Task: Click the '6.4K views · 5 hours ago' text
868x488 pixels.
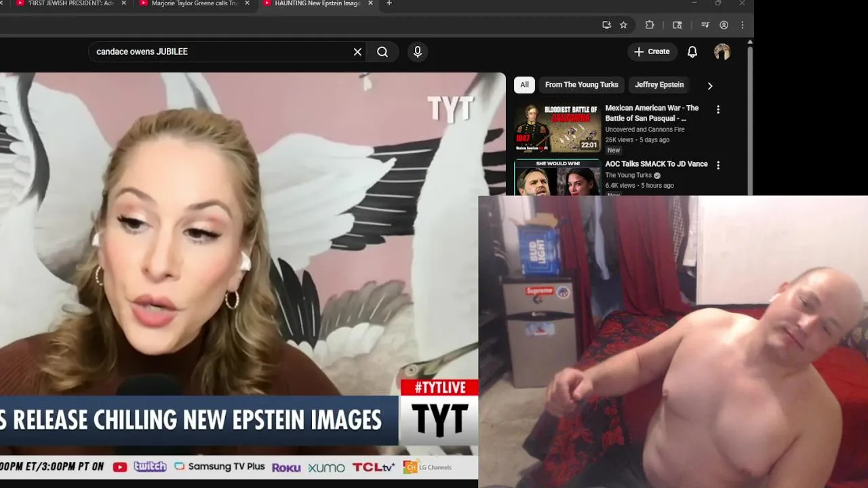Action: click(639, 185)
